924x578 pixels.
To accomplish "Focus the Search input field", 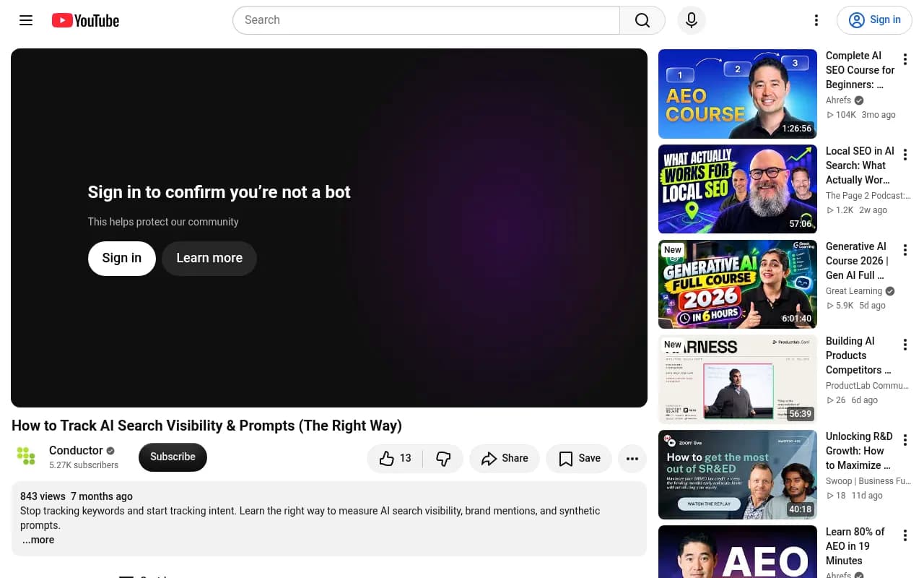I will click(426, 20).
